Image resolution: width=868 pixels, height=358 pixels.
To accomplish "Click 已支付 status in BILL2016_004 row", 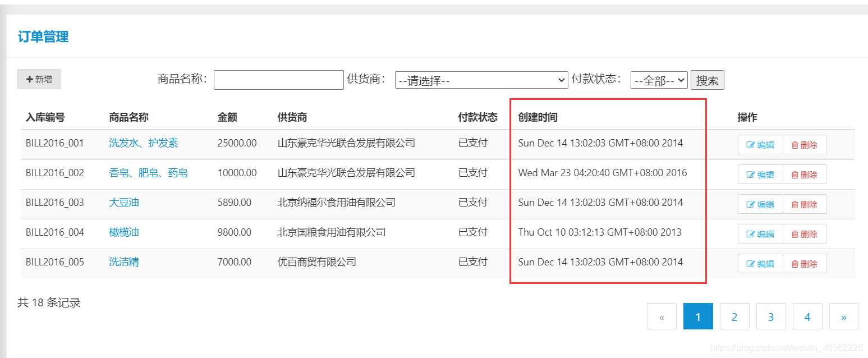I will click(x=473, y=232).
